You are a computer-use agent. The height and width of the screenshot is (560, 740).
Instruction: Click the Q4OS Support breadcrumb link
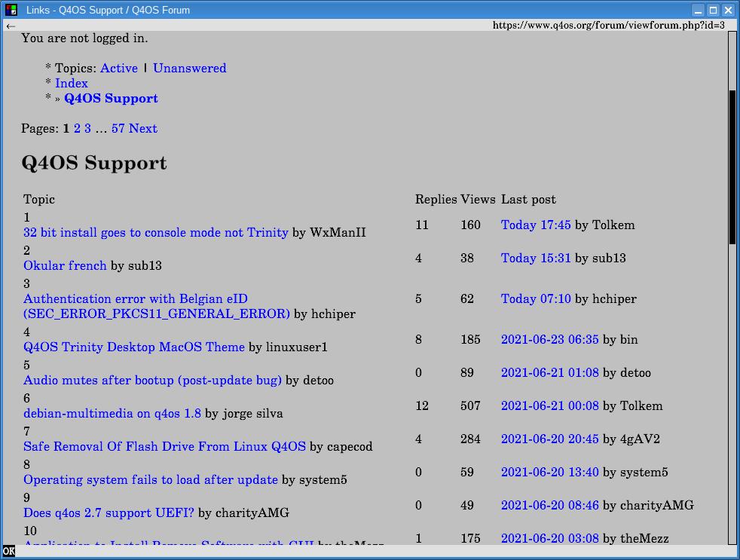(x=111, y=98)
